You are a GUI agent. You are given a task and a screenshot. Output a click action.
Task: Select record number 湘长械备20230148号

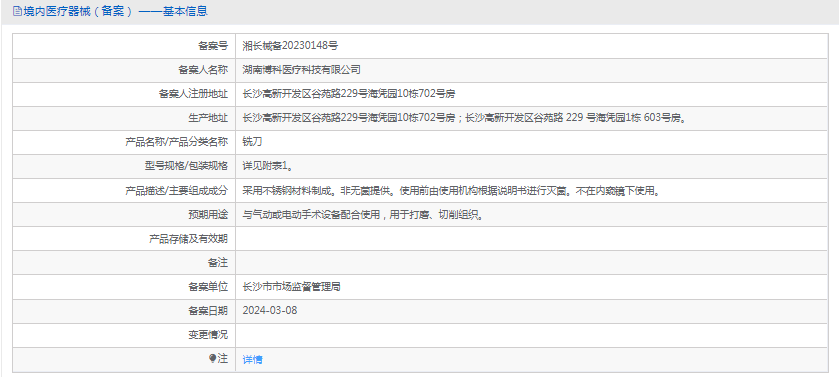[x=291, y=46]
